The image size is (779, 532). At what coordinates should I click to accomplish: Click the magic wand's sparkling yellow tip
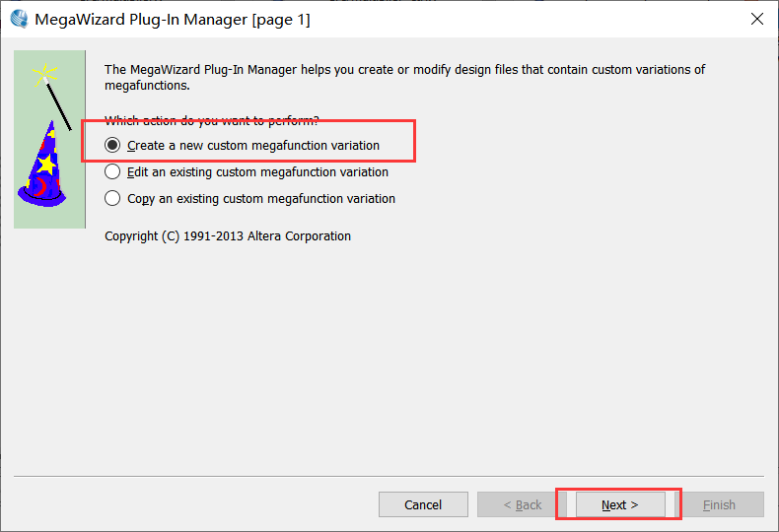point(45,73)
